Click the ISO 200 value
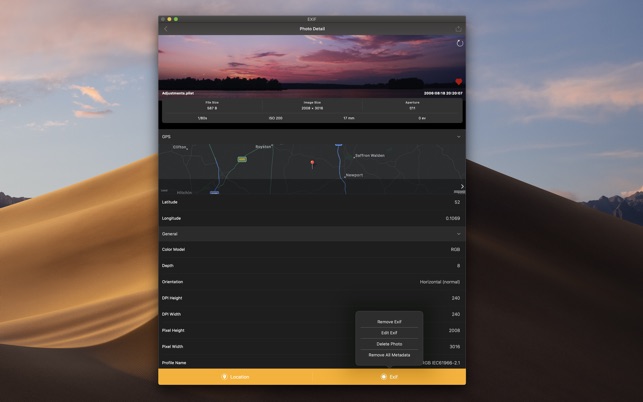 276,118
